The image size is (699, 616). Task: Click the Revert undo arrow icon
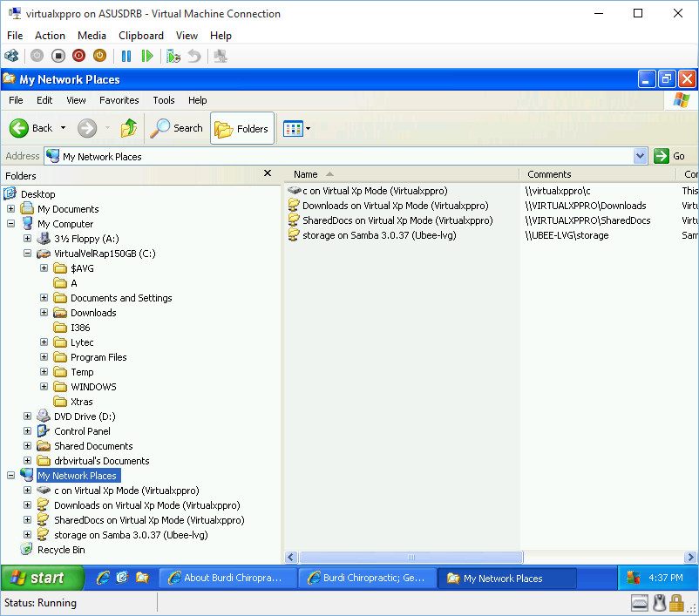point(194,56)
